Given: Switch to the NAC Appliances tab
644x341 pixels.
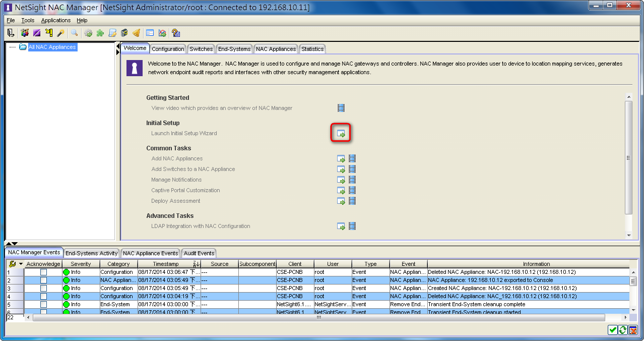Looking at the screenshot, I should pyautogui.click(x=276, y=49).
